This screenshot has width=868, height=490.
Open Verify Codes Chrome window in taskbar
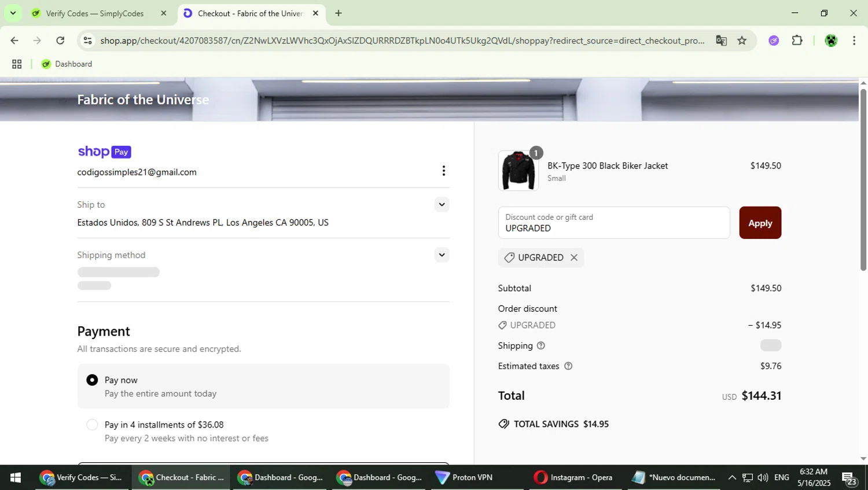tap(81, 477)
